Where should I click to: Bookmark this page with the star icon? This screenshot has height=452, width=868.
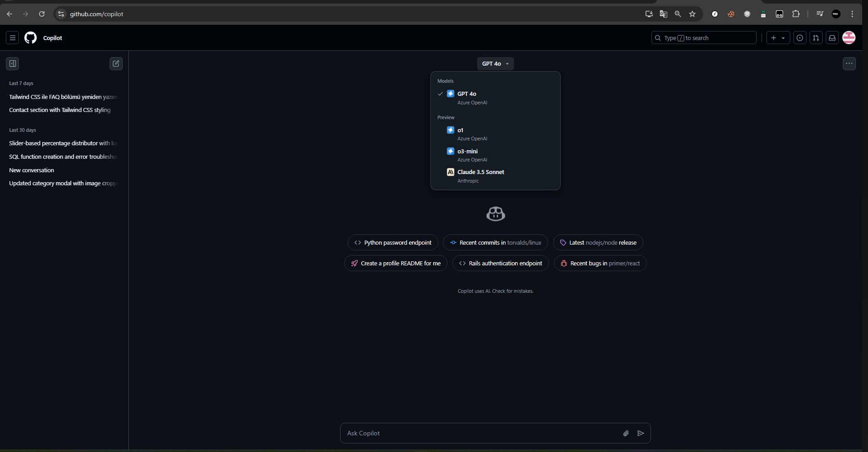692,14
